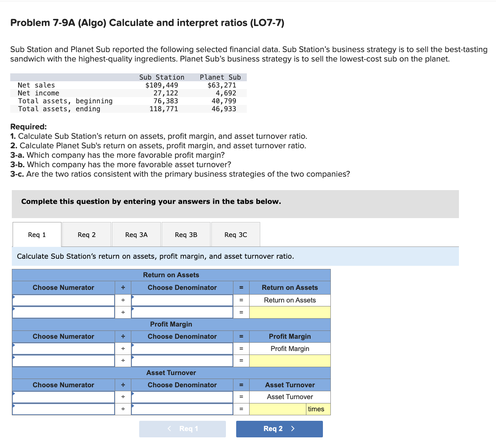Open the Profit Margin numerator dropdown

coord(63,349)
